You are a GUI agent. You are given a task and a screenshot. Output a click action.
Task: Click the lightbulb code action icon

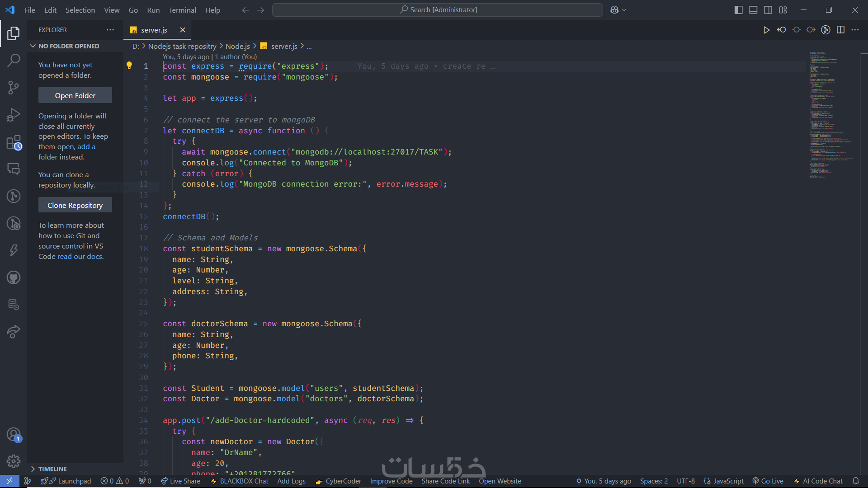coord(129,66)
